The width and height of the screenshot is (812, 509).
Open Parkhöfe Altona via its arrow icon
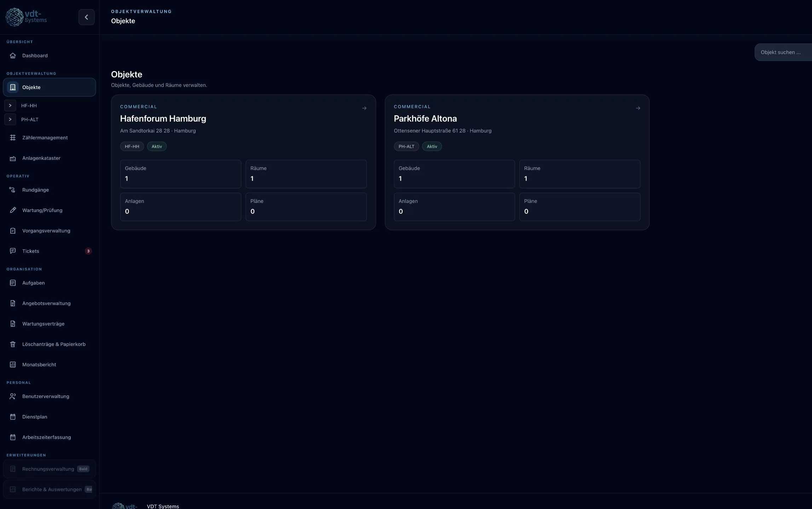pos(638,108)
